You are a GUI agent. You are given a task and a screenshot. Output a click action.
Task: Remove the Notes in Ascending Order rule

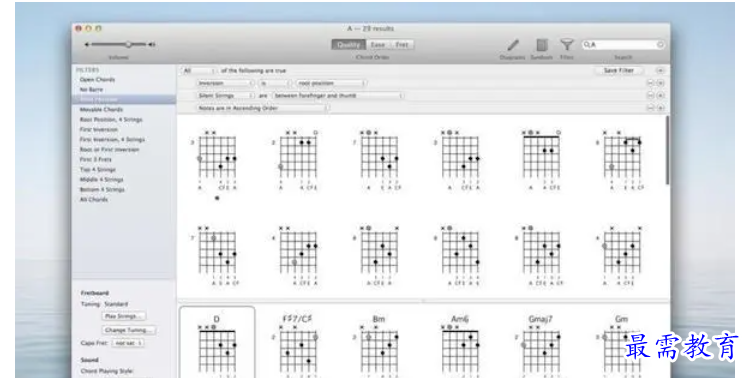pyautogui.click(x=650, y=108)
